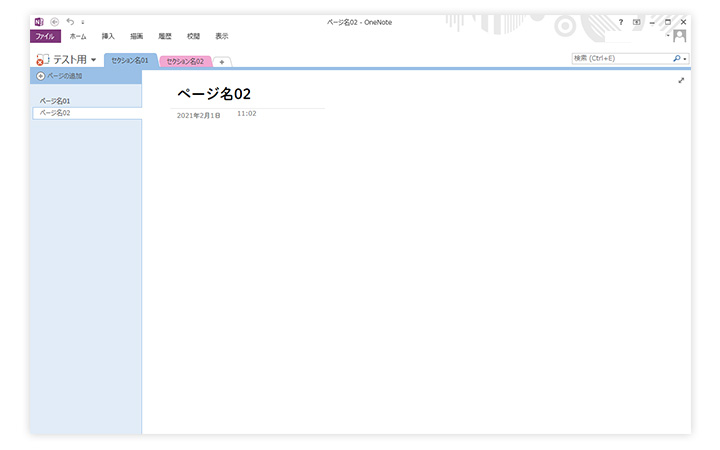Click the 検索 (Ctrl+E) search box
Image resolution: width=720 pixels, height=450 pixels.
pos(622,58)
